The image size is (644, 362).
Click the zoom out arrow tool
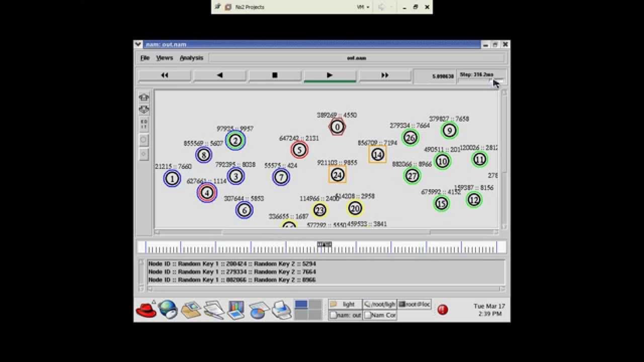144,109
